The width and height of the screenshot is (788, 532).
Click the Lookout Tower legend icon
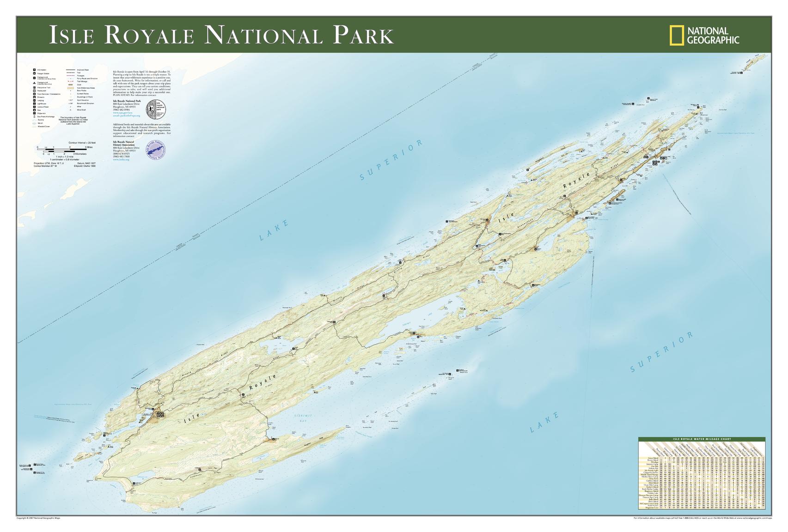[x=34, y=107]
